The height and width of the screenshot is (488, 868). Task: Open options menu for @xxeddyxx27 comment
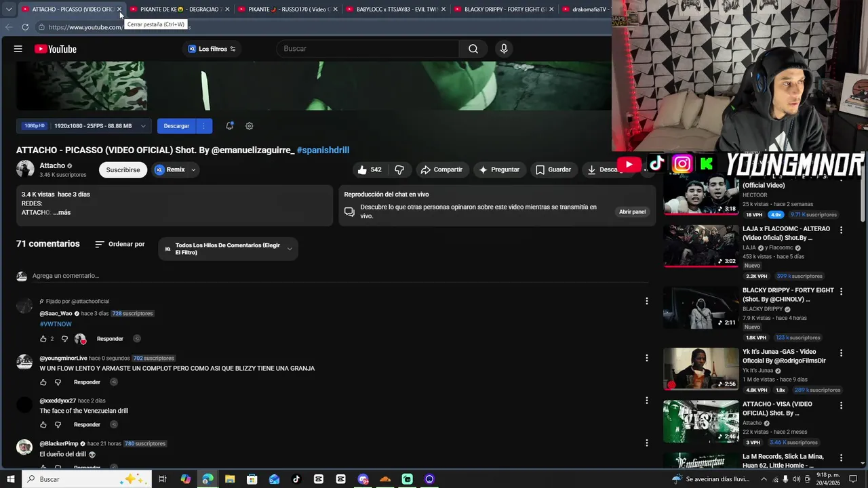pyautogui.click(x=646, y=401)
